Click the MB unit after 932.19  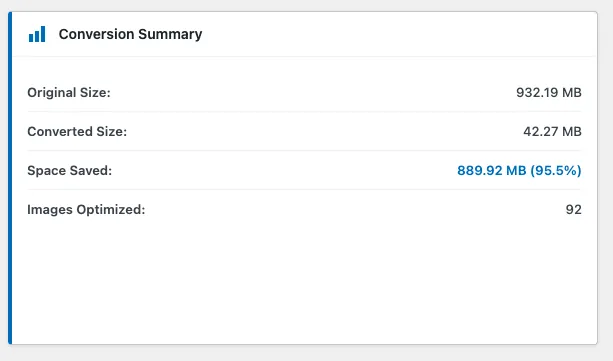tap(572, 93)
